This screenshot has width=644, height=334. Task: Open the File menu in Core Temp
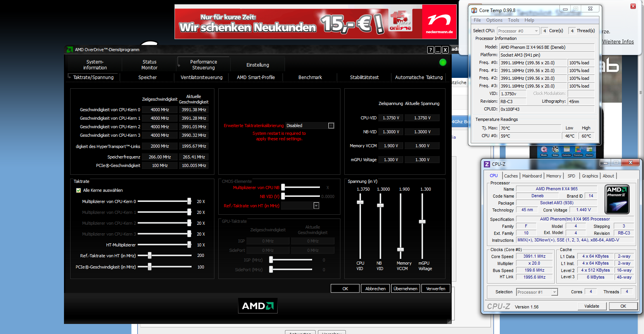point(477,20)
